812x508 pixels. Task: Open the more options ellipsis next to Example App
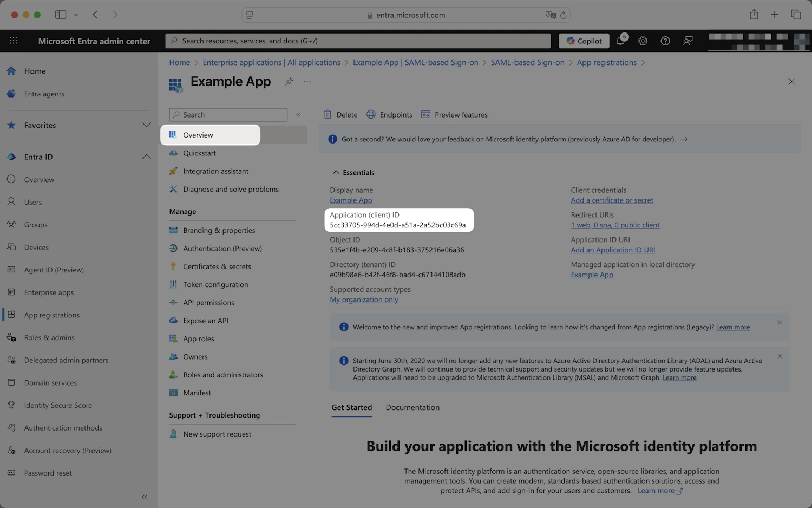point(307,82)
